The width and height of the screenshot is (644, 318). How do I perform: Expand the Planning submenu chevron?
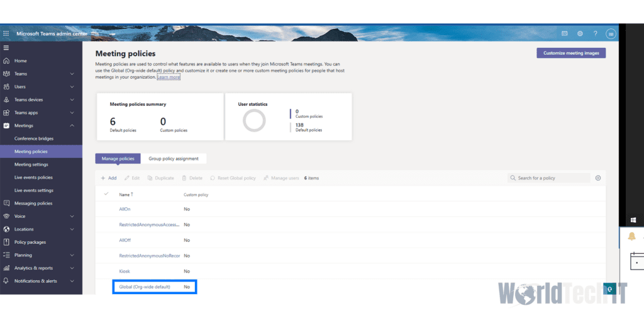point(72,255)
